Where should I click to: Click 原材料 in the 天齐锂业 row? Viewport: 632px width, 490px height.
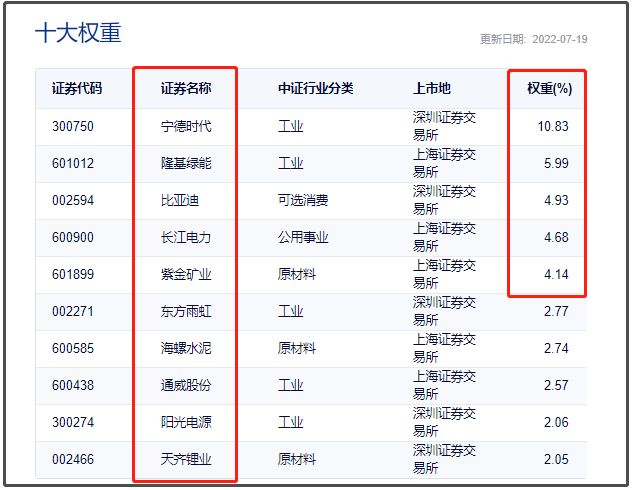[297, 459]
